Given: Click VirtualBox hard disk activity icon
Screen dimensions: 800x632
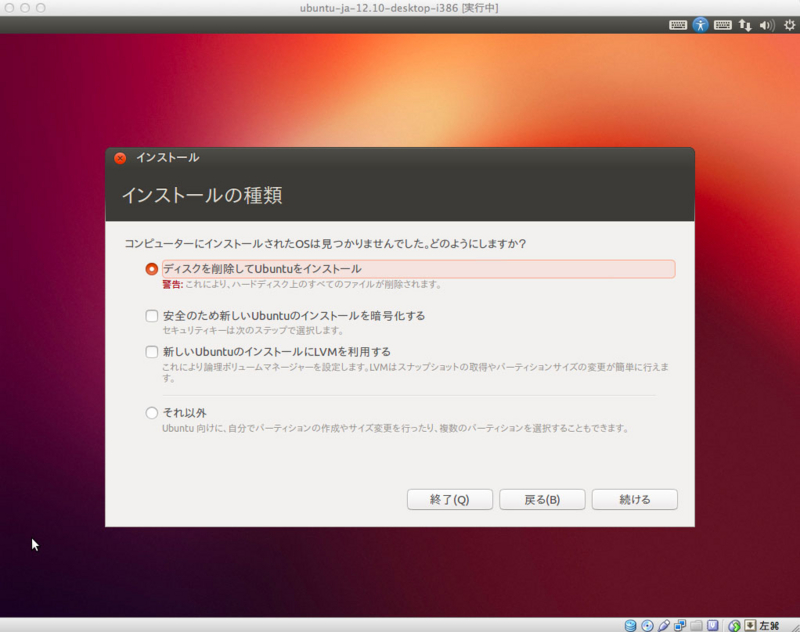Looking at the screenshot, I should (x=631, y=625).
